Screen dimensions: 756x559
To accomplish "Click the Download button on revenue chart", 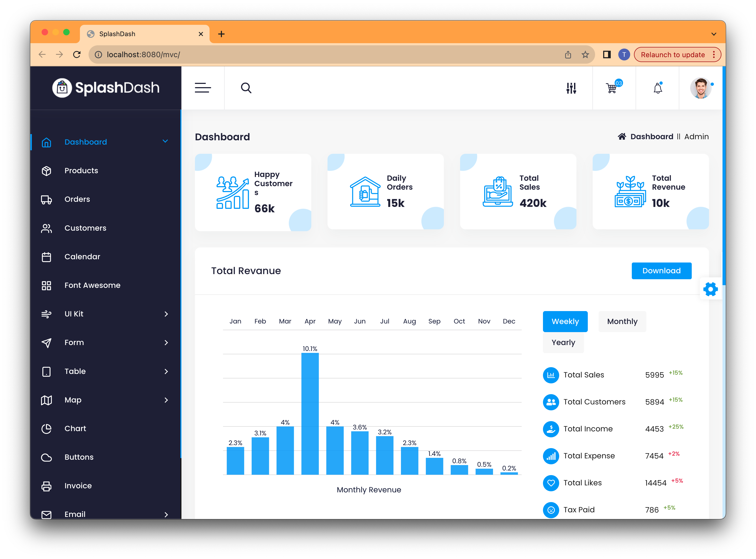I will tap(661, 271).
